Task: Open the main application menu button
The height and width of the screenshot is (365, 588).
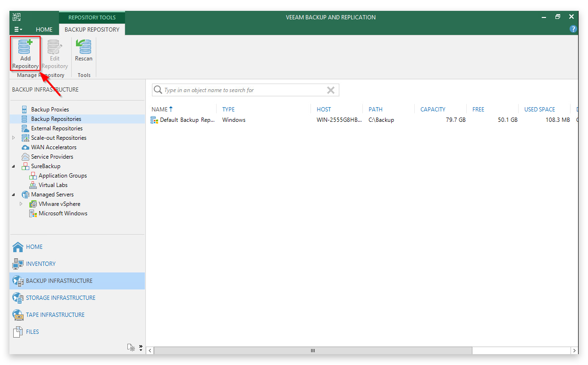Action: [18, 29]
